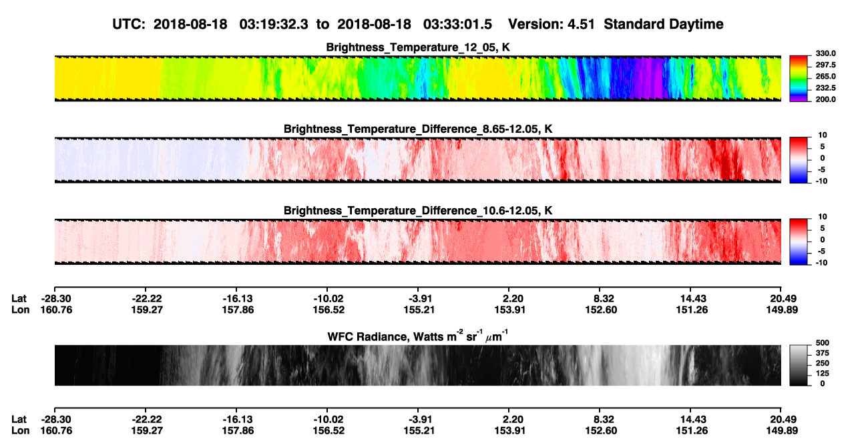Screen dimensions: 868x445
Task: Select the 8.65-12.05 difference image strip
Action: click(417, 159)
